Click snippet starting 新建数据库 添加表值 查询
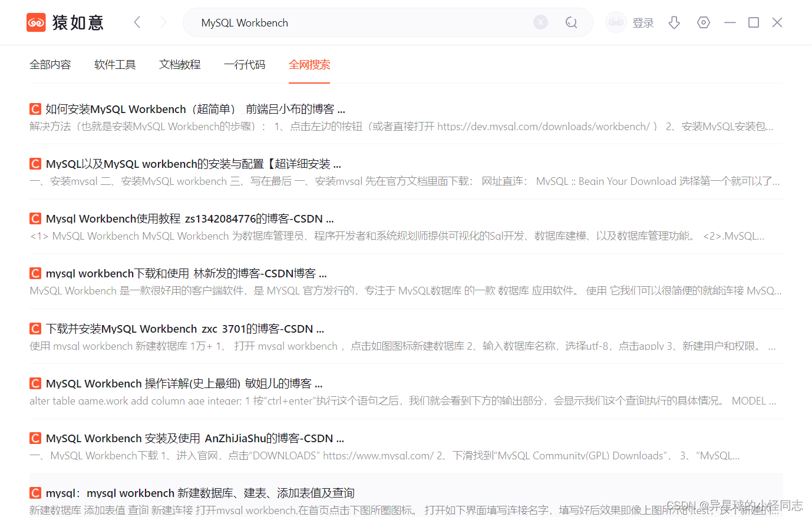The height and width of the screenshot is (517, 812). pyautogui.click(x=404, y=510)
